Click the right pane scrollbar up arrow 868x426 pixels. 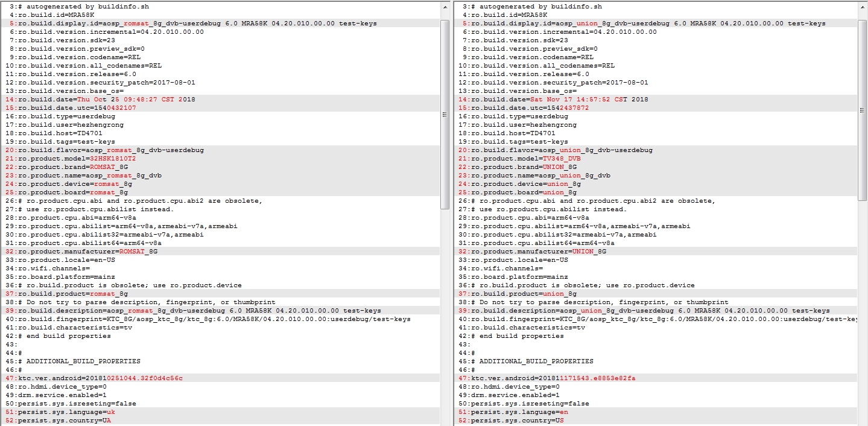863,6
